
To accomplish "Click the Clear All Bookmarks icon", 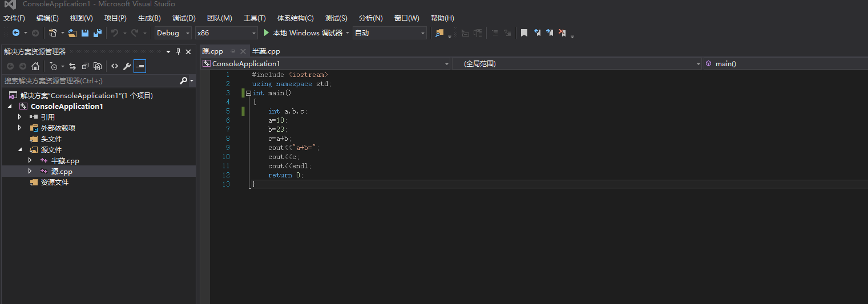I will point(562,33).
